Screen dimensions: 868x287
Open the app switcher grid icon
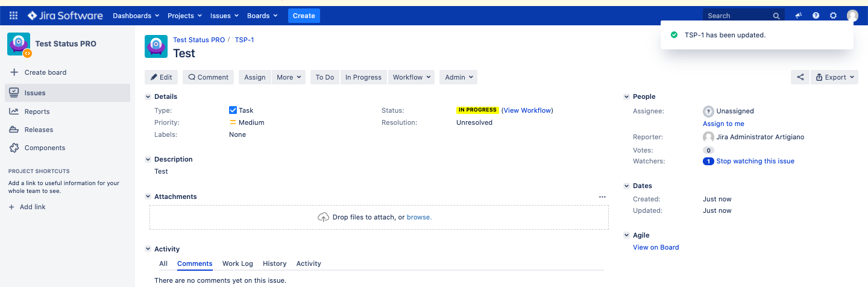[14, 16]
